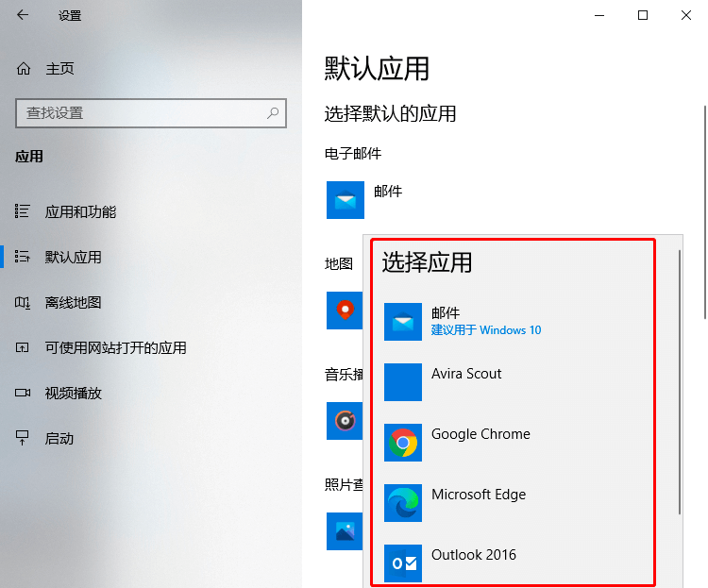708x588 pixels.
Task: Click the 默认应用 page title
Action: [377, 69]
